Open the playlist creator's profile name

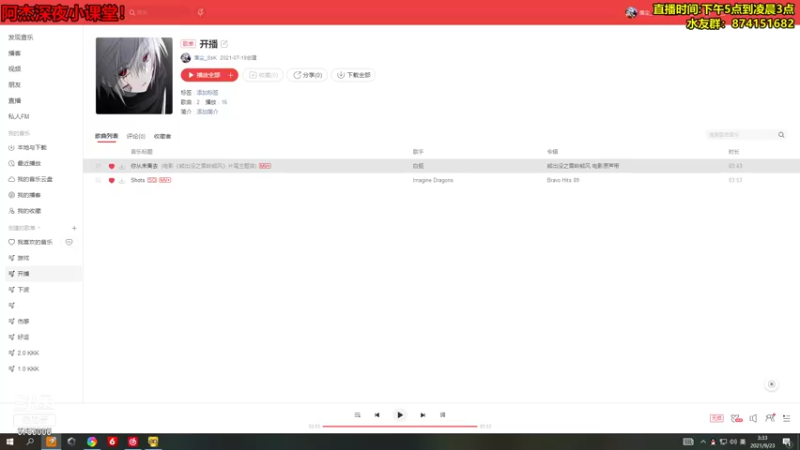point(205,58)
